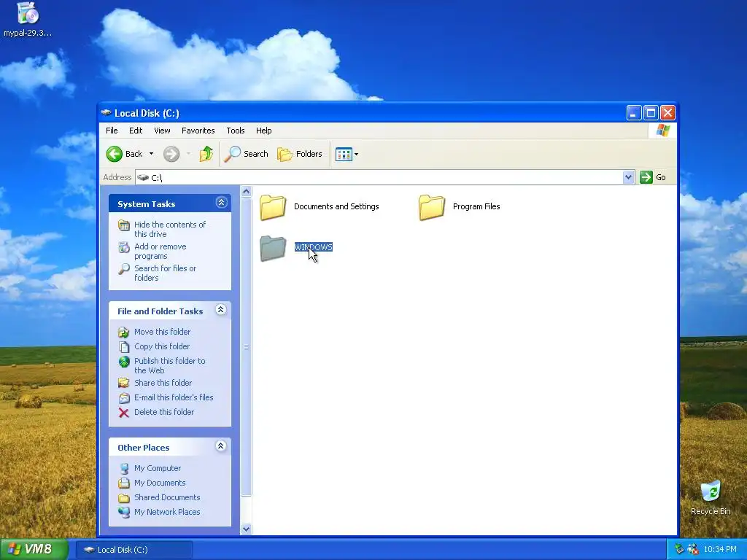Image resolution: width=747 pixels, height=560 pixels.
Task: Click Delete this folder link
Action: point(164,412)
